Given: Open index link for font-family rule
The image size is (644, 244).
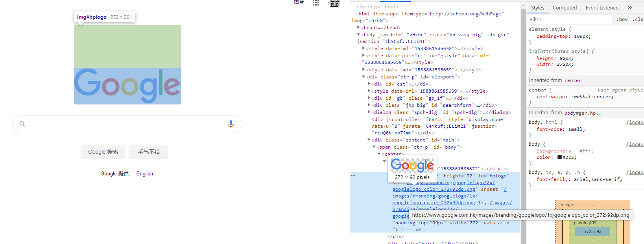Looking at the screenshot, I should coord(635,172).
